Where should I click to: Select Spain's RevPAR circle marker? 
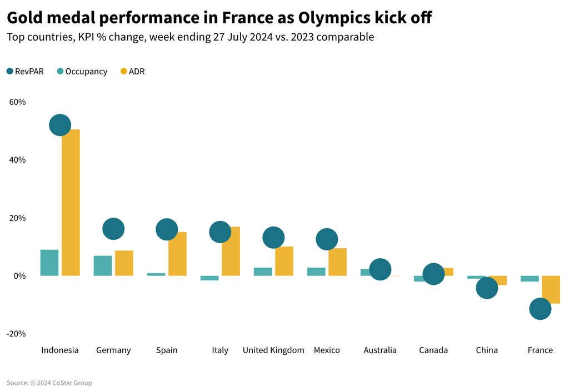pos(167,229)
